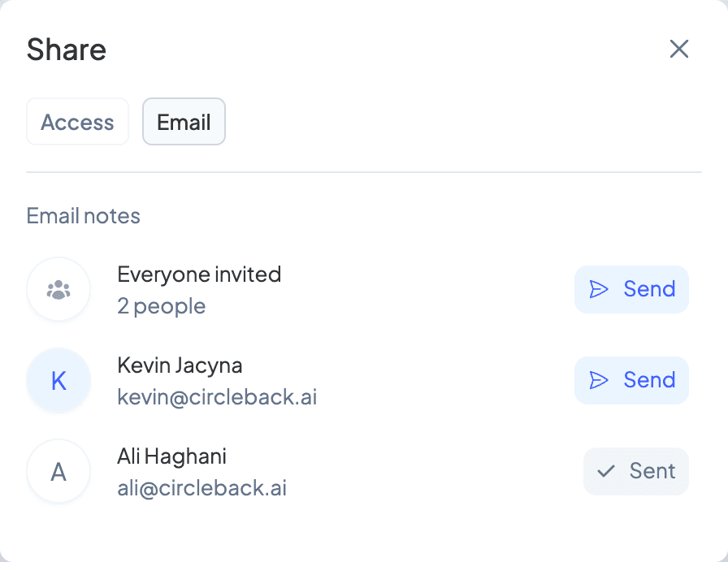Click the group people icon avatar
Viewport: 728px width, 562px height.
click(x=58, y=290)
